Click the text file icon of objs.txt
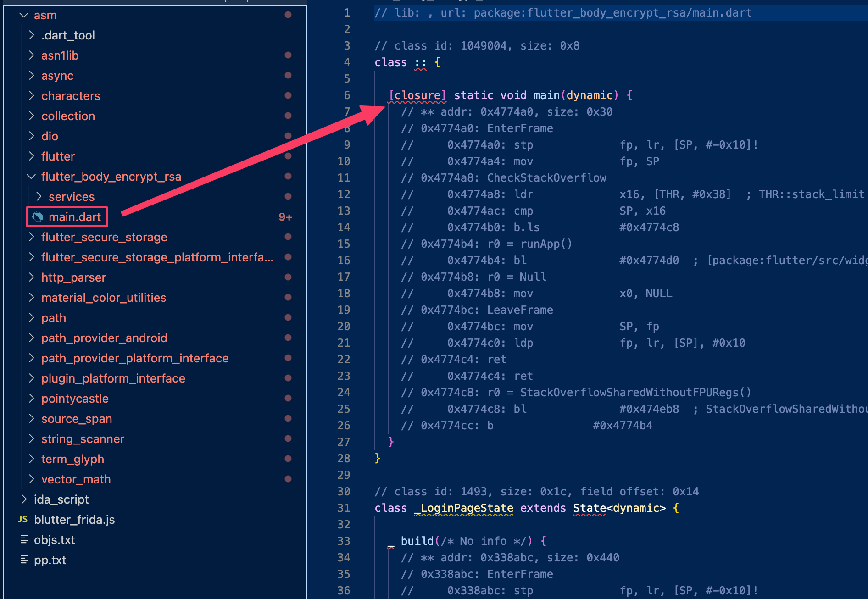Image resolution: width=868 pixels, height=599 pixels. click(x=24, y=540)
